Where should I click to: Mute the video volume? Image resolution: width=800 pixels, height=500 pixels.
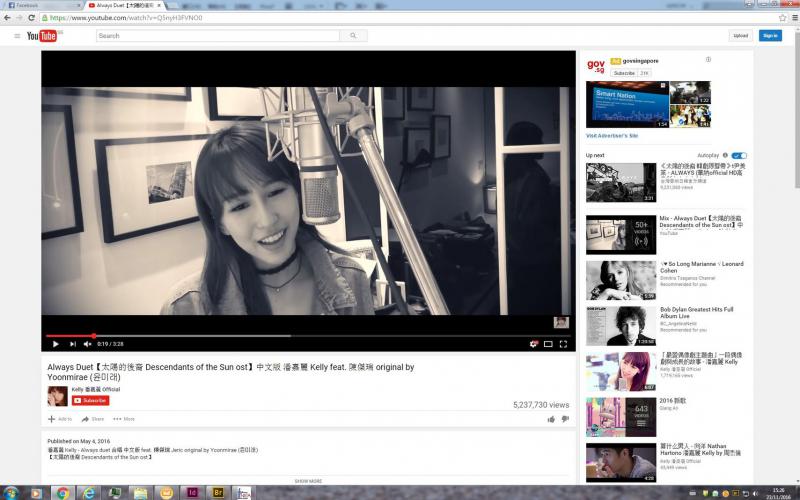(85, 344)
